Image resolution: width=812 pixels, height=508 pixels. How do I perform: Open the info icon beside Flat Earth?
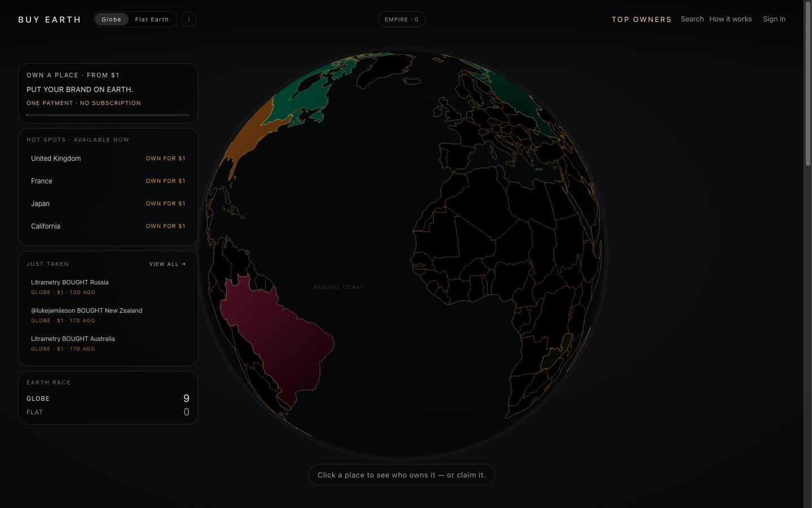[x=189, y=19]
